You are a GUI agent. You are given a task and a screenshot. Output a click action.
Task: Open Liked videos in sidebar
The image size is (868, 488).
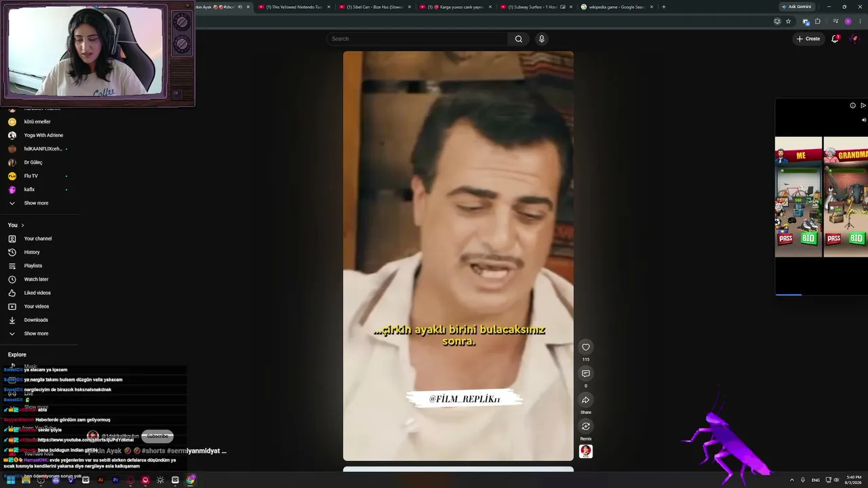coord(38,293)
